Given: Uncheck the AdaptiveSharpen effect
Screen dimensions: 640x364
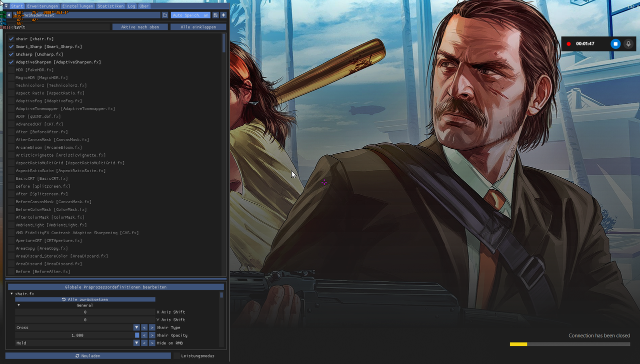Looking at the screenshot, I should 11,62.
